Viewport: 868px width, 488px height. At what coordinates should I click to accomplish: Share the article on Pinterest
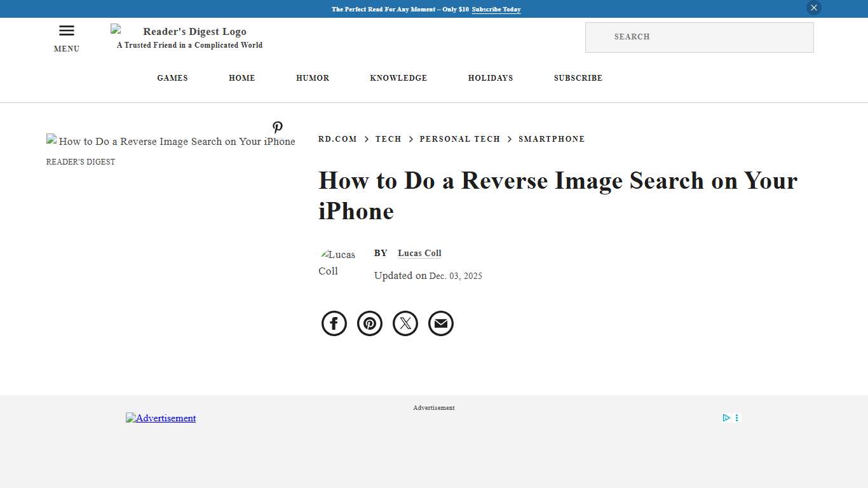[369, 323]
